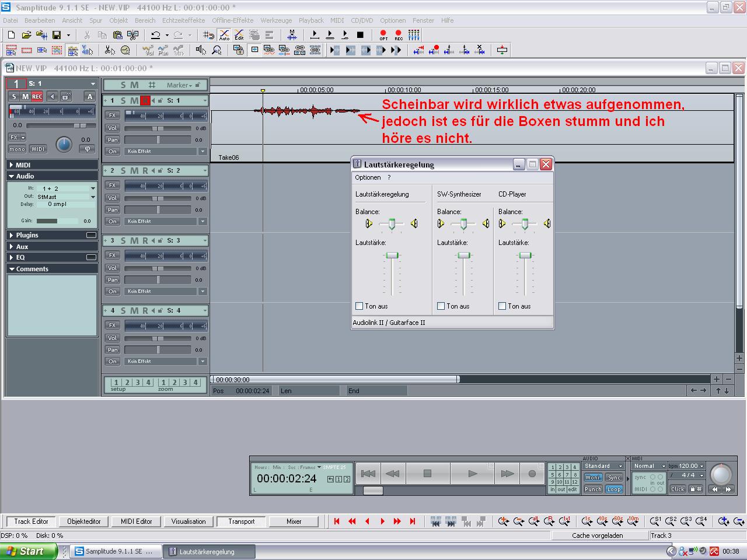Click the Windows Start button

click(x=29, y=551)
